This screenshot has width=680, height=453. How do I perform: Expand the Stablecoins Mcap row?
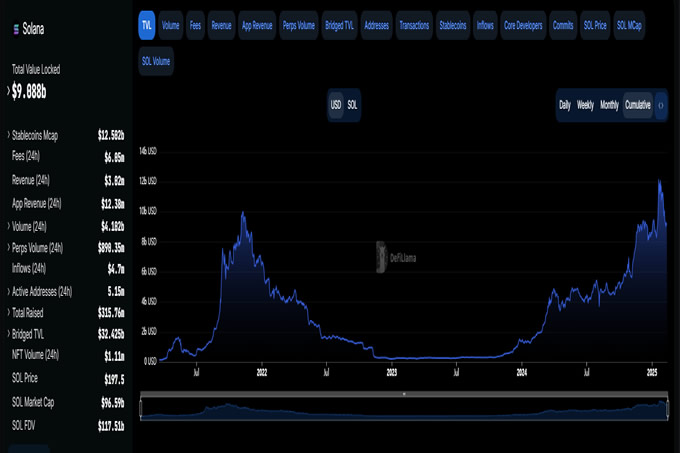pos(8,134)
